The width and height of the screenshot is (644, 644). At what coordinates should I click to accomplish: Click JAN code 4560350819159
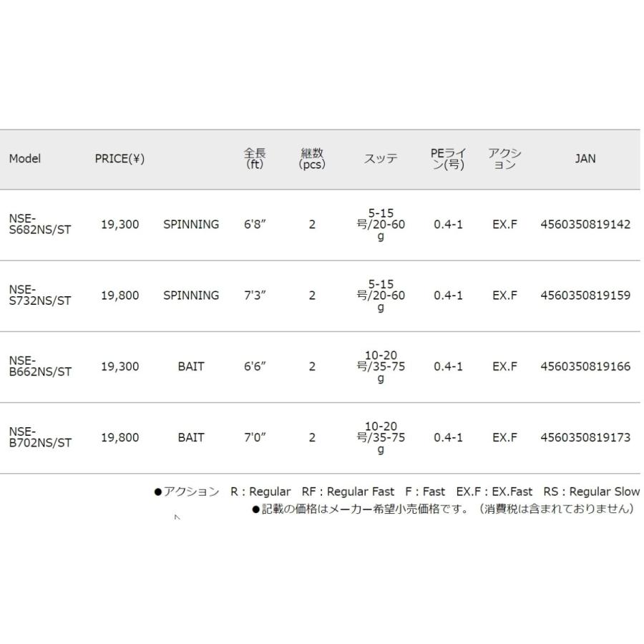coord(585,296)
